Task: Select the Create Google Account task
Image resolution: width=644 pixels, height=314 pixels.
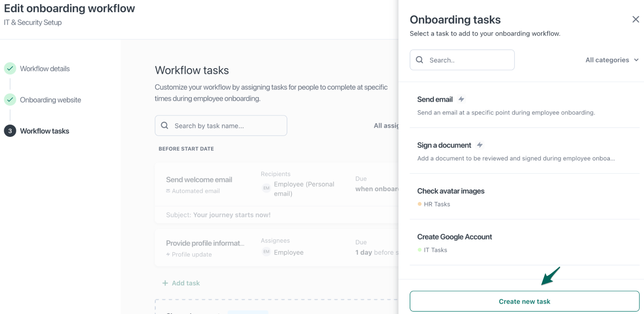Action: (x=455, y=237)
